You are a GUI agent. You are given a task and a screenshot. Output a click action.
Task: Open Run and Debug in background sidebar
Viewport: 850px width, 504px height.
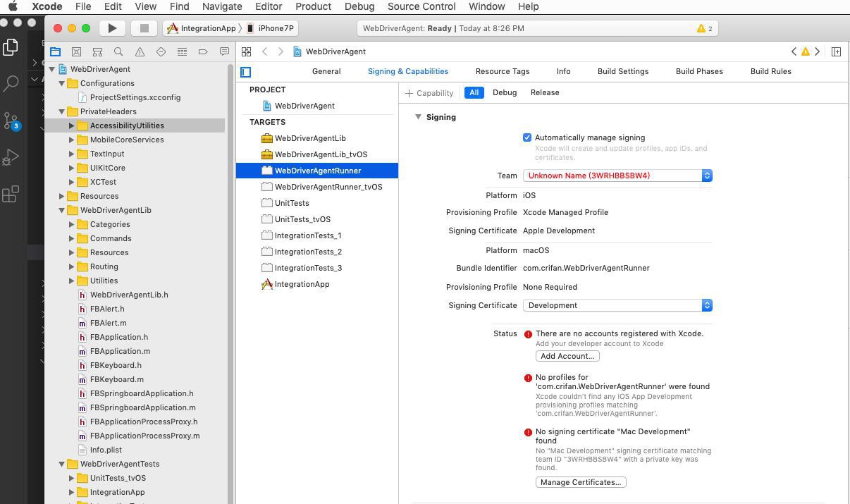click(11, 156)
